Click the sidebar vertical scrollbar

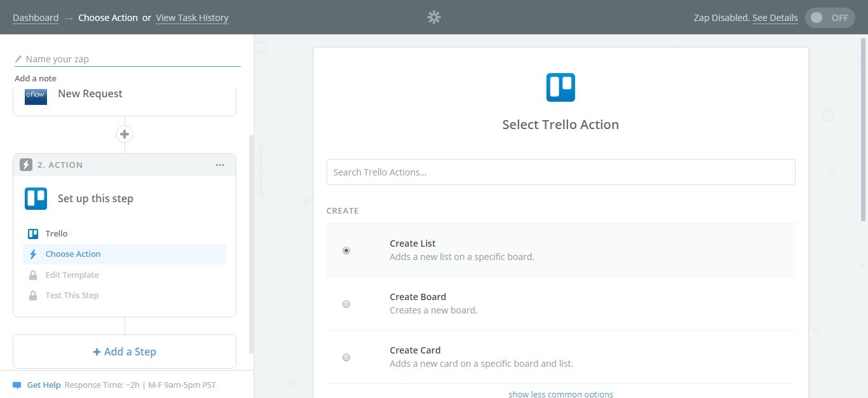[251, 244]
